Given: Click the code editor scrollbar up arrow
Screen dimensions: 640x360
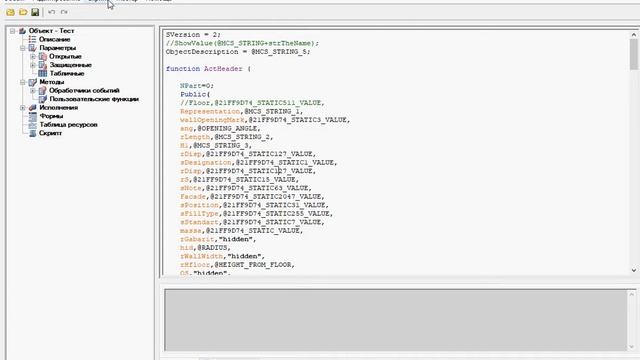Looking at the screenshot, I should click(633, 35).
